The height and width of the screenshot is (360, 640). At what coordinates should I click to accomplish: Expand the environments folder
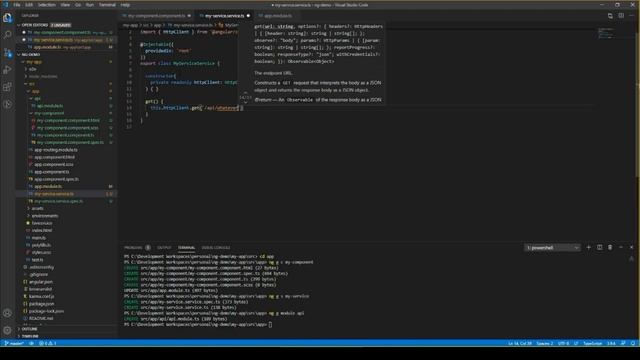click(44, 216)
